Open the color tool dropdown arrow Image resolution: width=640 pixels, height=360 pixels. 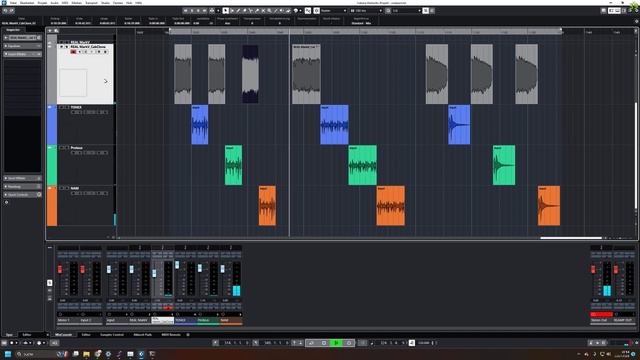tap(300, 11)
